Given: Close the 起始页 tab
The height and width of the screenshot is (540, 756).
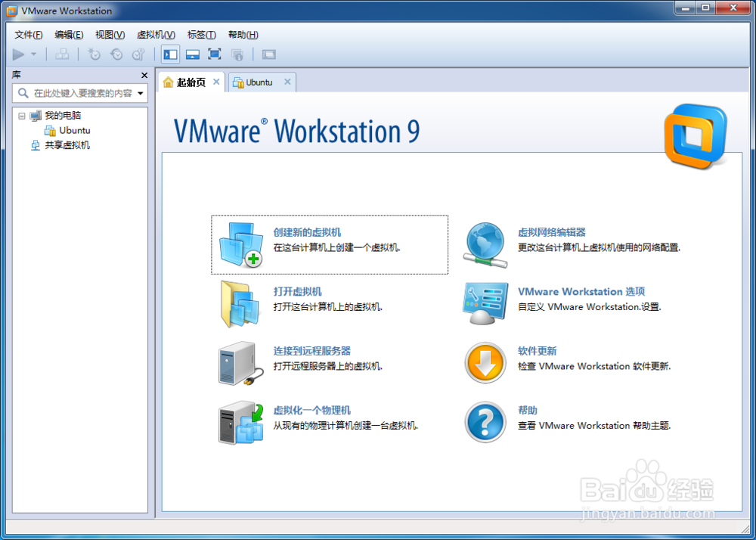Looking at the screenshot, I should [x=216, y=82].
